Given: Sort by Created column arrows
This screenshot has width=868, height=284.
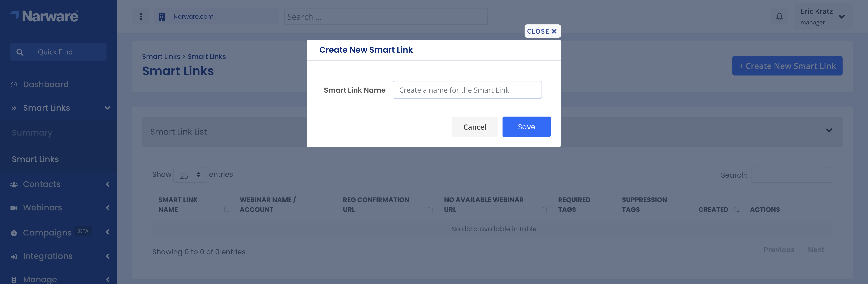Looking at the screenshot, I should coord(737,209).
